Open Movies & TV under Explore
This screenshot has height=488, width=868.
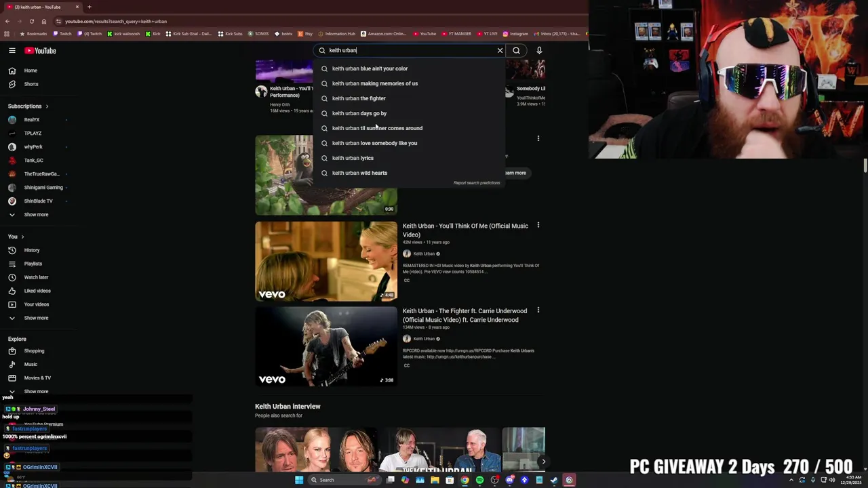[37, 378]
